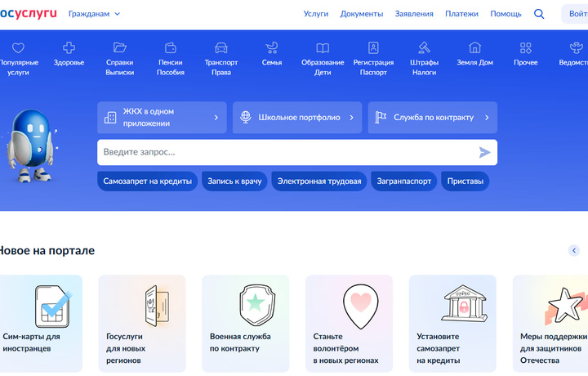Open Пенсии Пособия wallet icon
588x376 pixels.
pyautogui.click(x=170, y=47)
